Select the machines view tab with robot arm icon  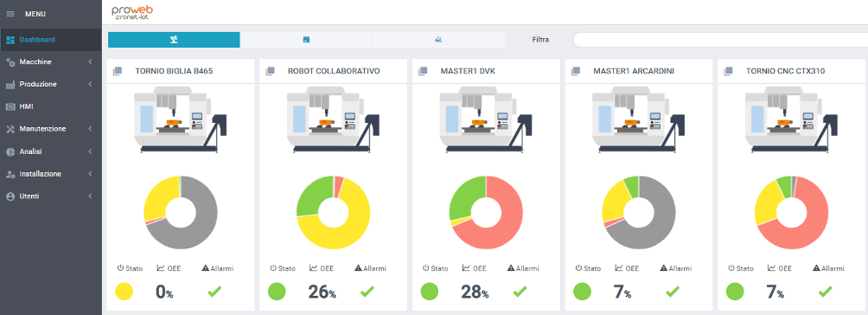coord(174,40)
